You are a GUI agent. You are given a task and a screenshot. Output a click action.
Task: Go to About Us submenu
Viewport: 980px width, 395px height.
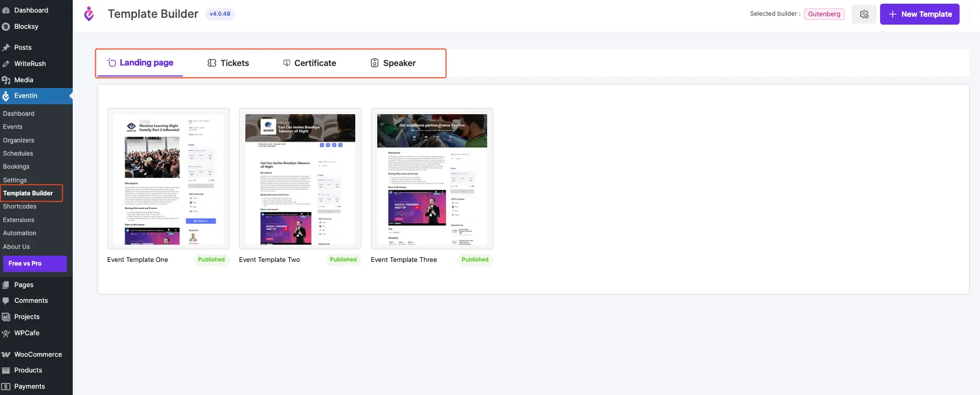(x=16, y=247)
